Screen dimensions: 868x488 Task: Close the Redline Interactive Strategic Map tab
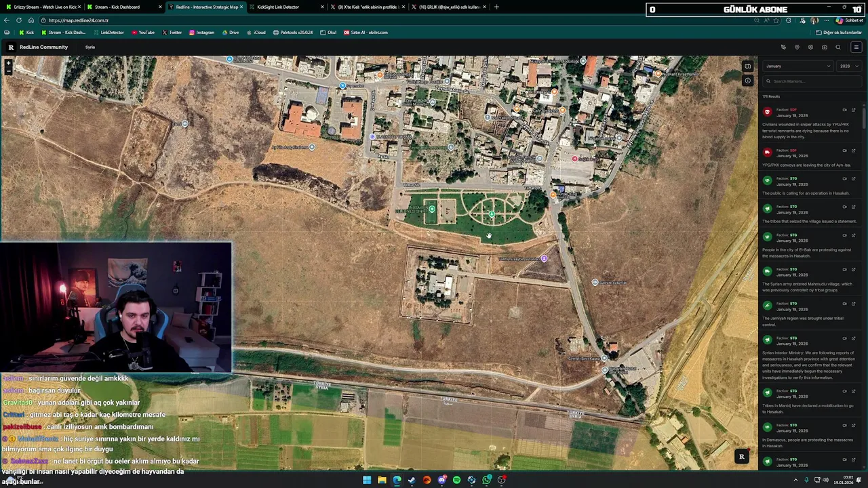(x=241, y=7)
